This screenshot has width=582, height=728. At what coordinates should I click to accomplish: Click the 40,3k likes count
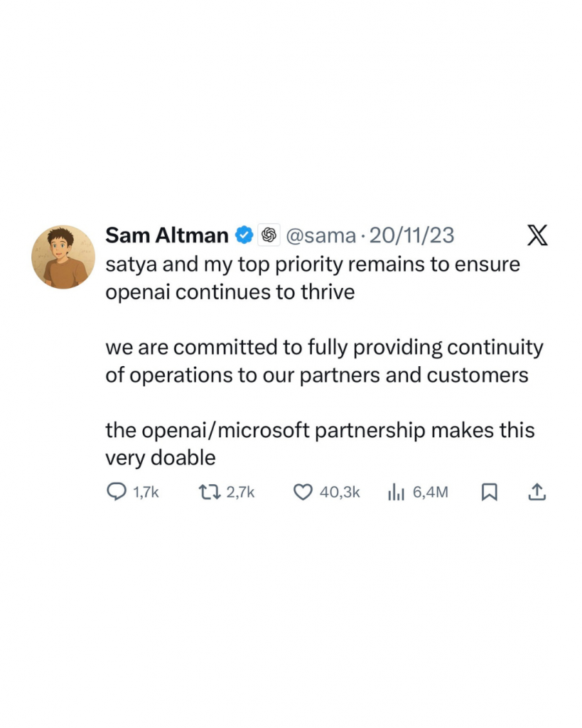(340, 492)
